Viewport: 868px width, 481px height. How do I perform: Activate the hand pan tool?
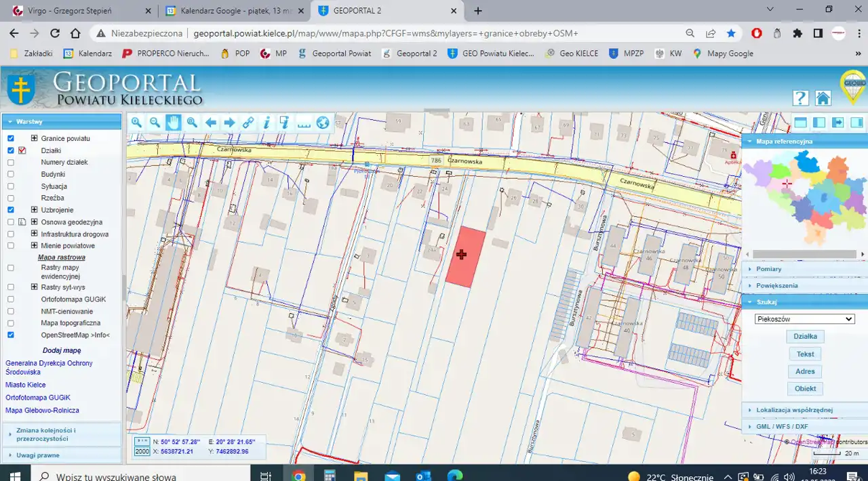[174, 123]
